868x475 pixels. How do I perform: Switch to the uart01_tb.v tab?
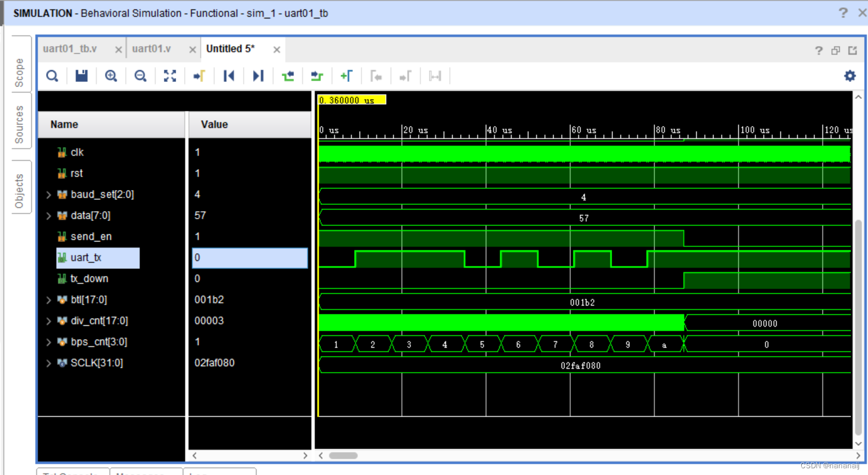(70, 49)
